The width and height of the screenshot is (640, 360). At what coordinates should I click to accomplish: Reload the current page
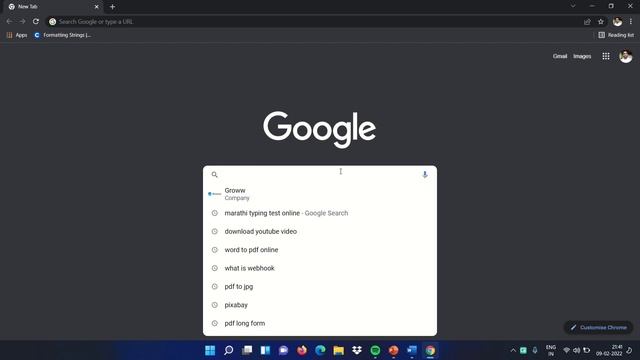36,22
